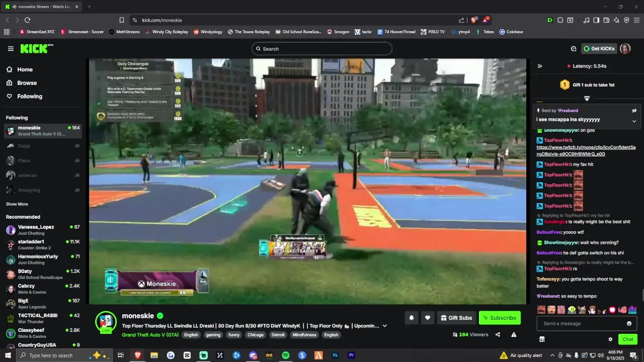
Task: Click the share icon in address bar
Action: pyautogui.click(x=461, y=20)
